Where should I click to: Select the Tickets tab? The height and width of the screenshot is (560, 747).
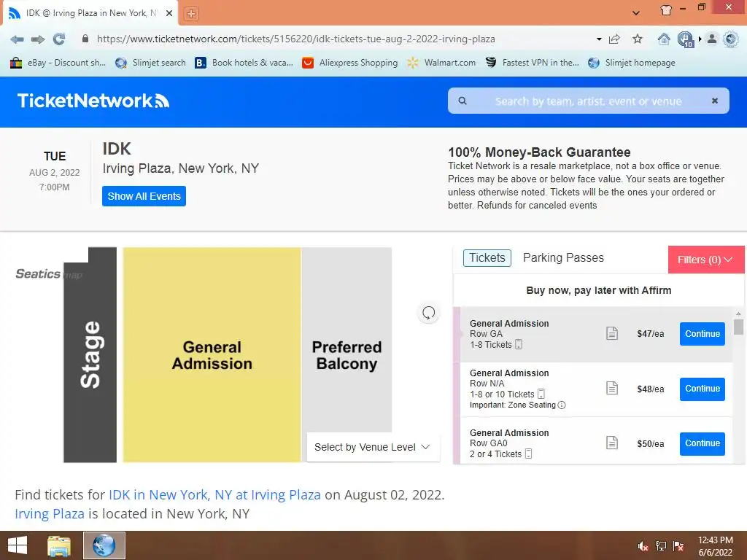click(487, 257)
